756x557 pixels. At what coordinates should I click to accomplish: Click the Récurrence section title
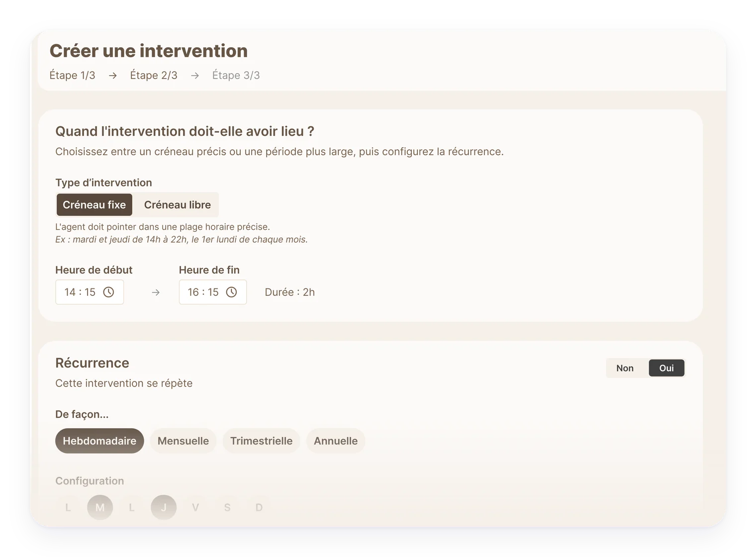tap(92, 363)
